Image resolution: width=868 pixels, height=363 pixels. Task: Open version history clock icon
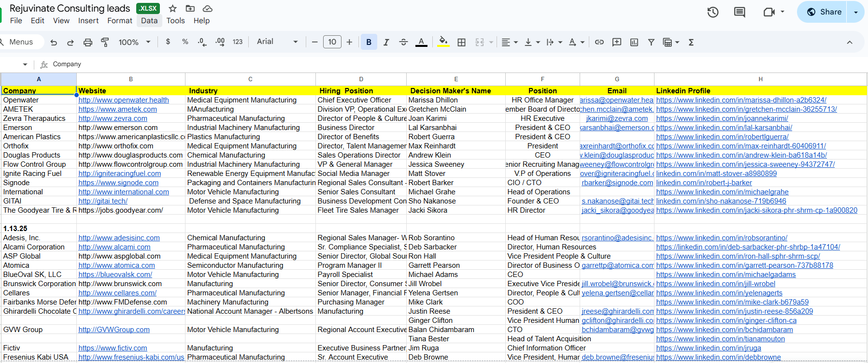tap(712, 12)
